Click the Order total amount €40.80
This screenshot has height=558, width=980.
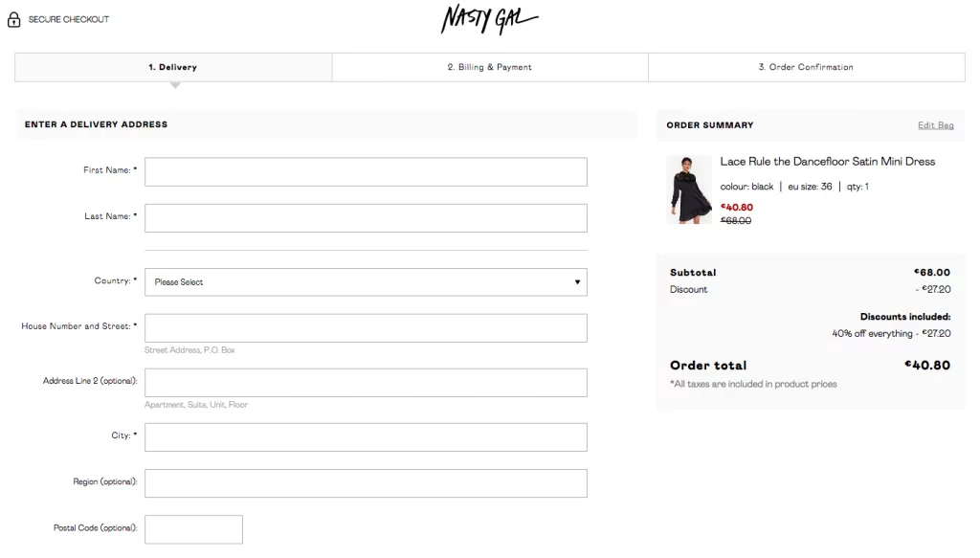pyautogui.click(x=926, y=365)
